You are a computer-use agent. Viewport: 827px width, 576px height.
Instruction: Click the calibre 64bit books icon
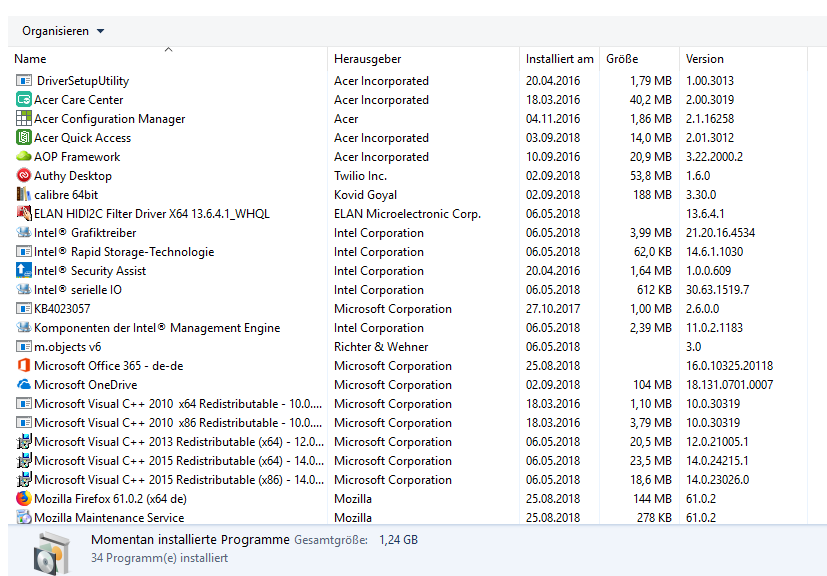(24, 195)
